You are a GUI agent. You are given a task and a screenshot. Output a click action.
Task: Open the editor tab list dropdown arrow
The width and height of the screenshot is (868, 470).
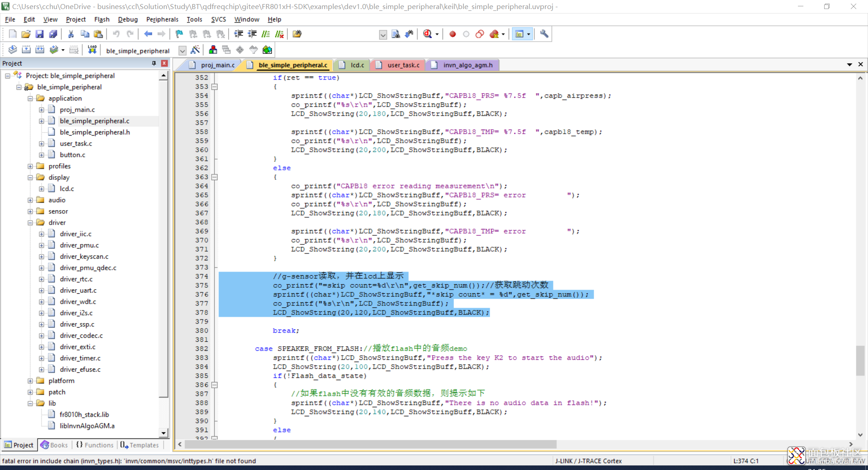[849, 65]
